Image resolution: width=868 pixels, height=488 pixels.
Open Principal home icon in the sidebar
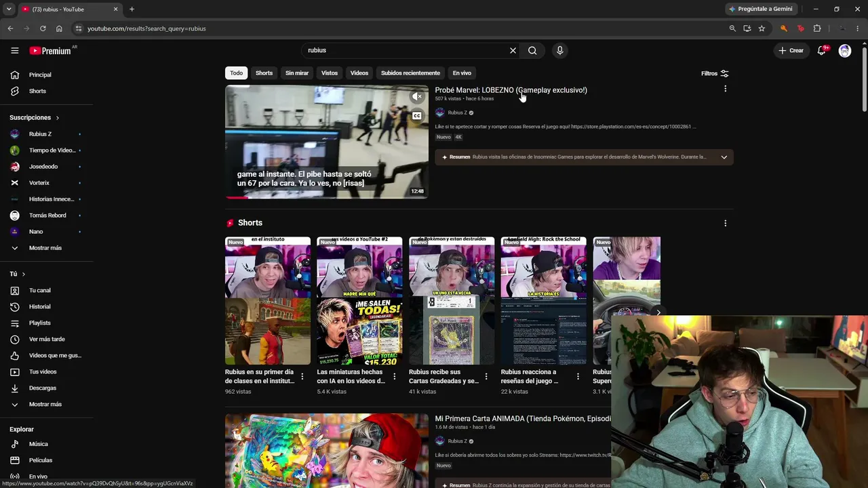(x=15, y=75)
